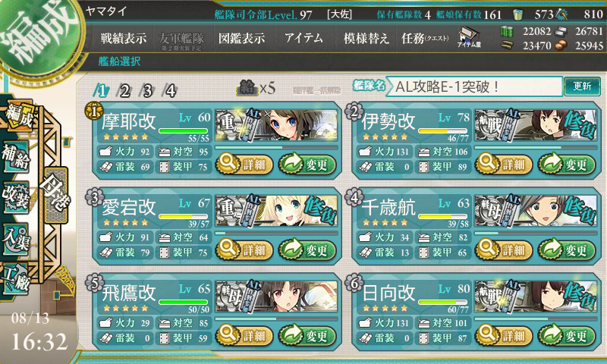Open the 工廠 factory sidebar icon
The image size is (607, 364).
[16, 278]
